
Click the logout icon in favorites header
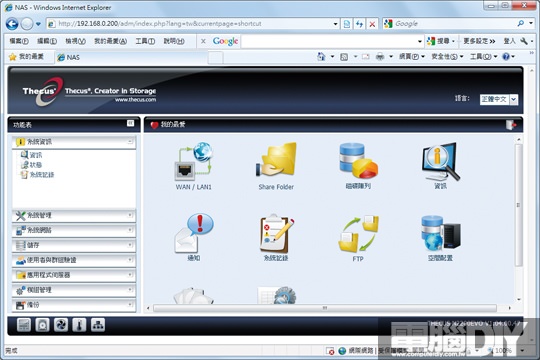511,125
